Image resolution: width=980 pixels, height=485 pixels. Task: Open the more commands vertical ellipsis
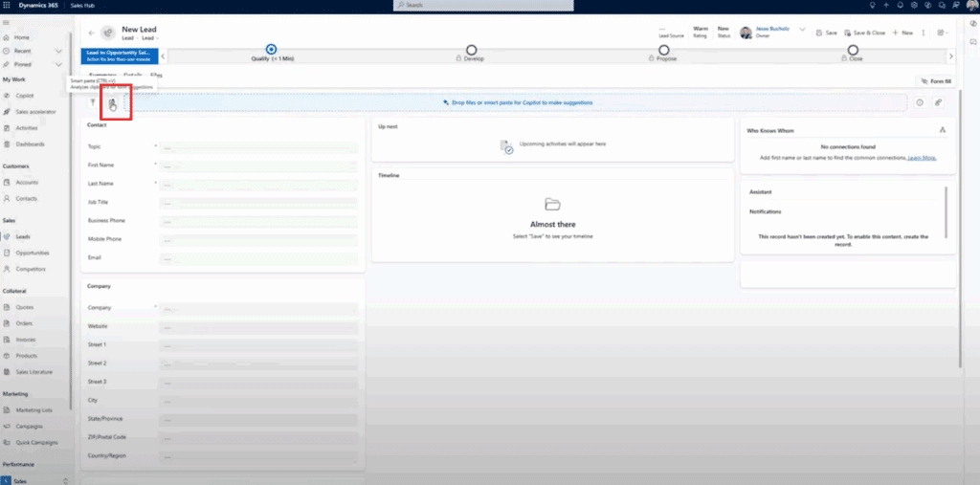point(924,33)
